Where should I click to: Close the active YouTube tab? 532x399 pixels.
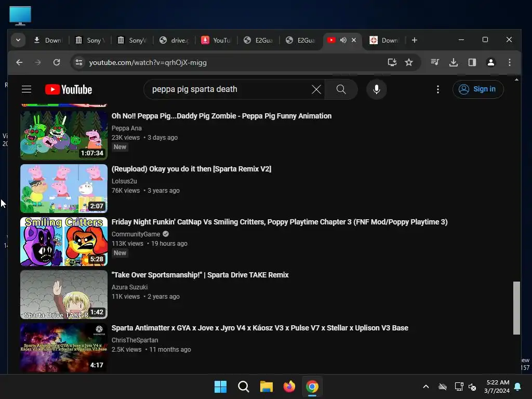354,40
